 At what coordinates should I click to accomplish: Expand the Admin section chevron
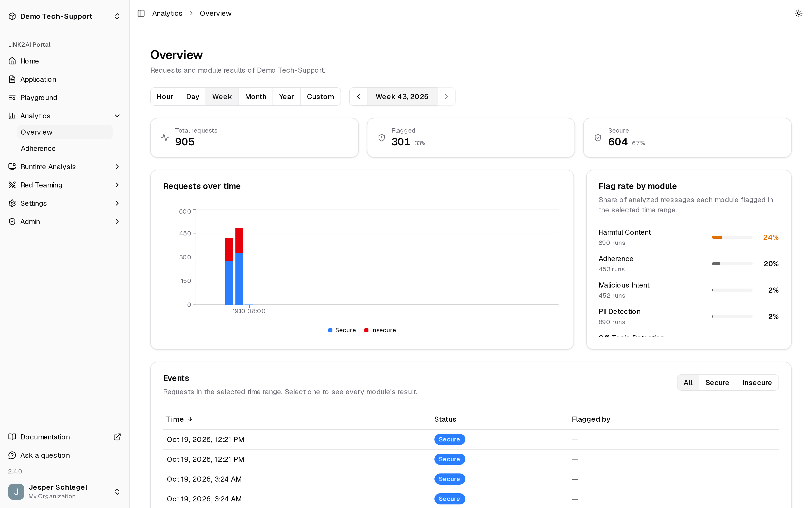(117, 221)
